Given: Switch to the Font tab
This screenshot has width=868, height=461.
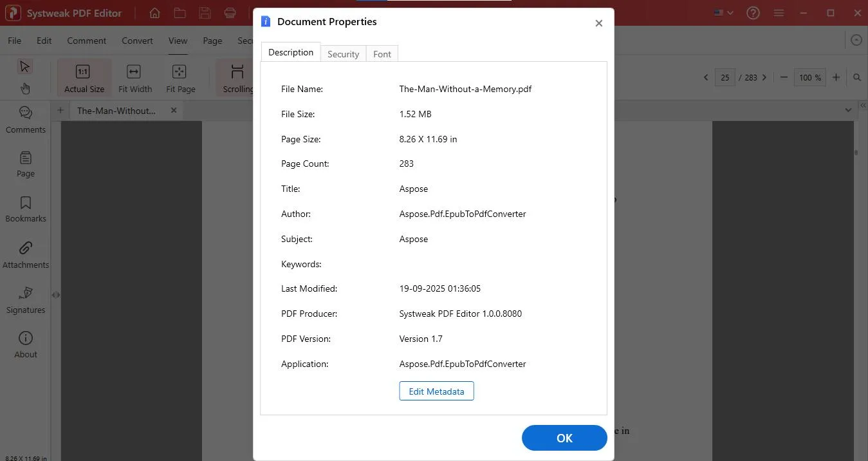Looking at the screenshot, I should pyautogui.click(x=382, y=53).
